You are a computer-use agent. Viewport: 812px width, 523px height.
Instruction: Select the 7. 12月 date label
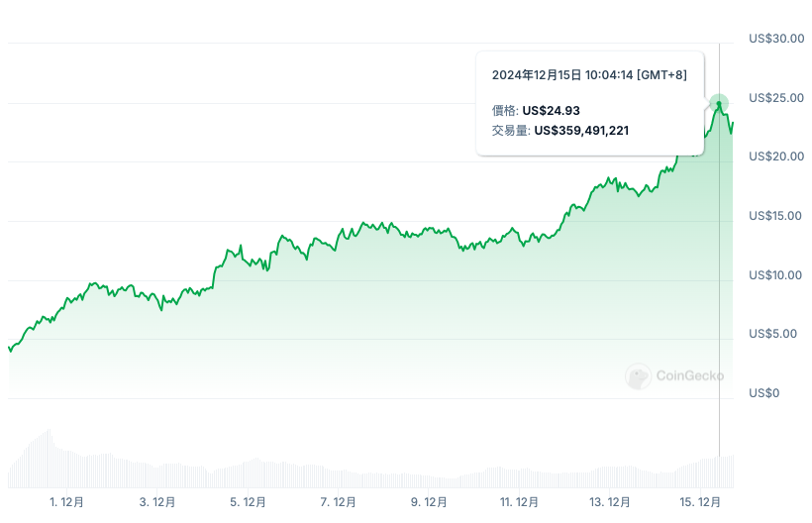pos(338,502)
